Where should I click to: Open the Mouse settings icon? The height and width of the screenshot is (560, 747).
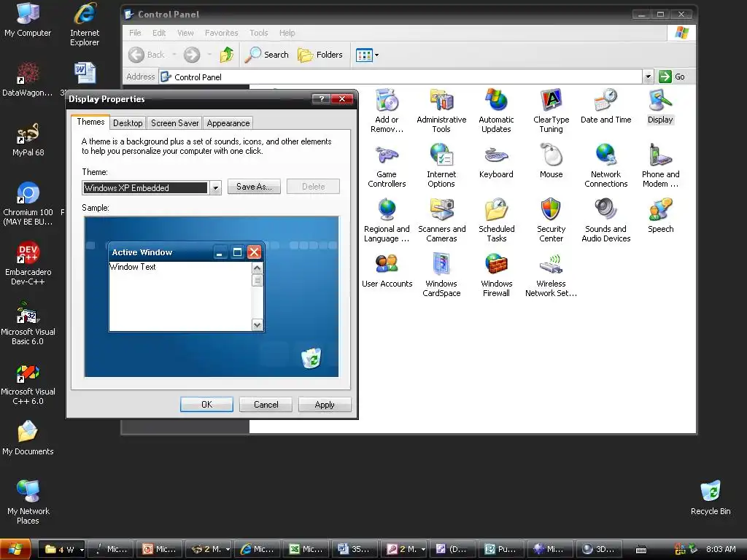point(551,161)
